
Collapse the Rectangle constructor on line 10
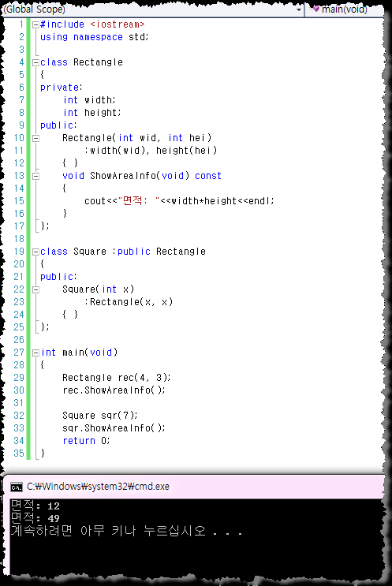[35, 138]
